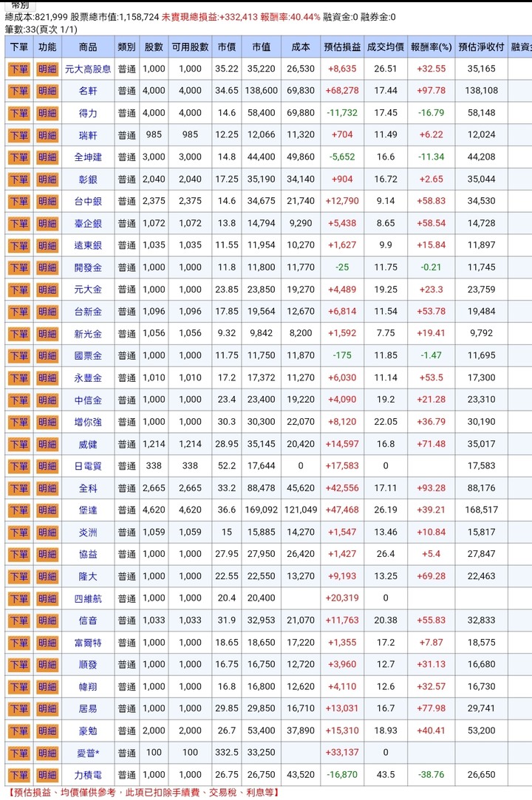532x800 pixels.
Task: Click 下單 button for 四維航 row
Action: [x=19, y=599]
